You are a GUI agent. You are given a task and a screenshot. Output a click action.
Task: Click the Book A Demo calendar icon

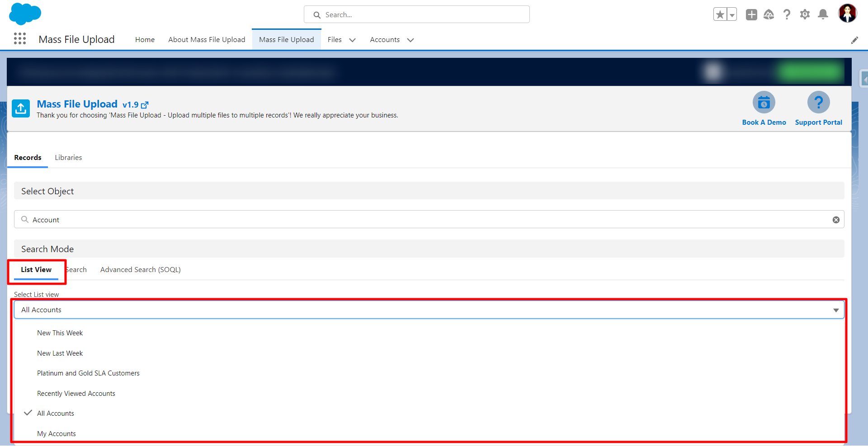tap(764, 103)
